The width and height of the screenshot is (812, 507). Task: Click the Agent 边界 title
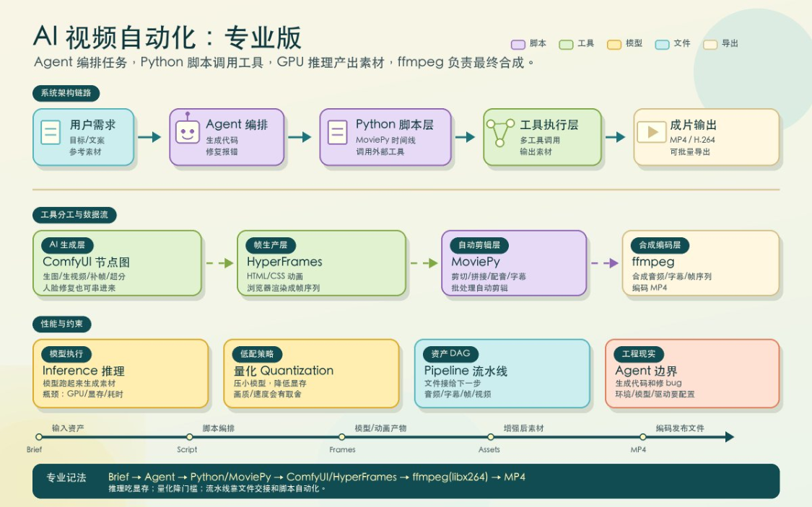point(646,371)
